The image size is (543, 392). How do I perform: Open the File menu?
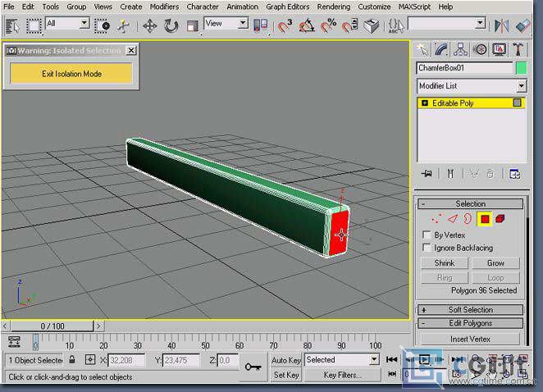9,7
